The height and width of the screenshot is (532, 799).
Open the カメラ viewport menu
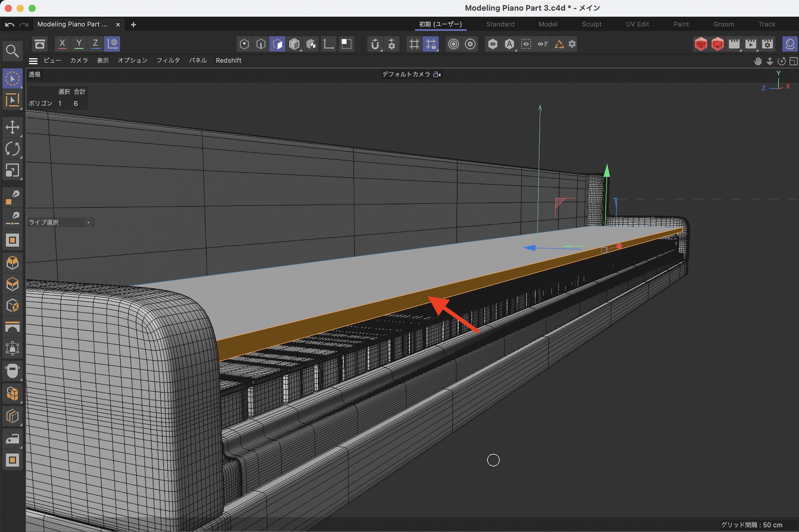click(79, 61)
